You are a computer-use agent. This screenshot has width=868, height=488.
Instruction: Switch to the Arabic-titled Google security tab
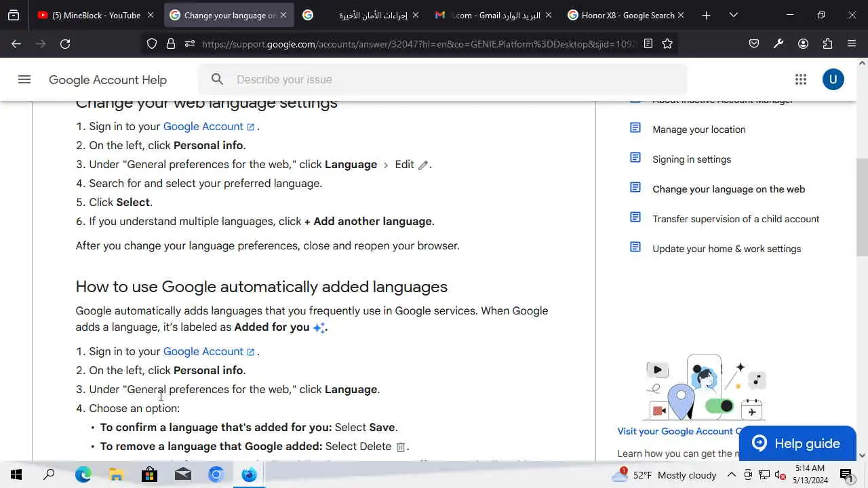coord(359,15)
